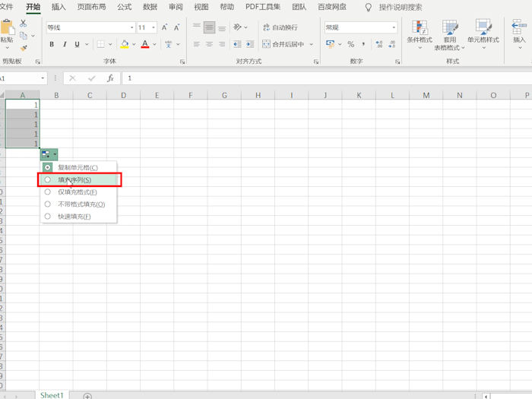Switch to the Formulas tab

(124, 7)
